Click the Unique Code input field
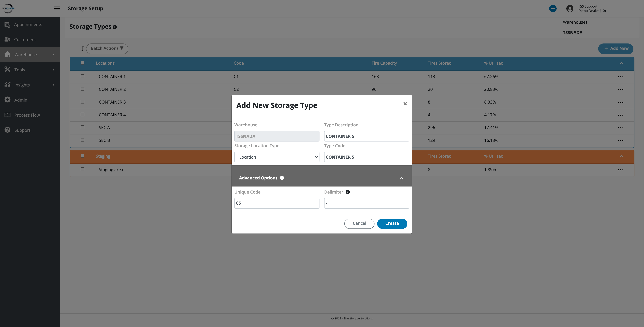644x327 pixels. pos(277,203)
